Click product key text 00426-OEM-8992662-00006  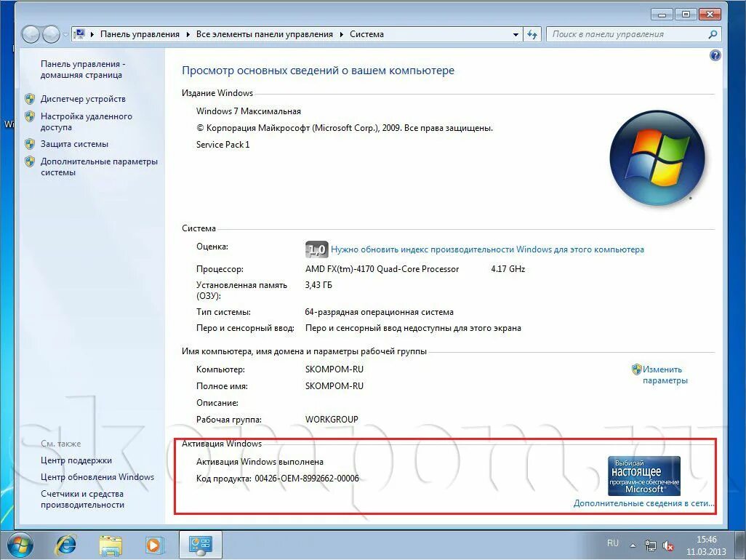(x=307, y=479)
